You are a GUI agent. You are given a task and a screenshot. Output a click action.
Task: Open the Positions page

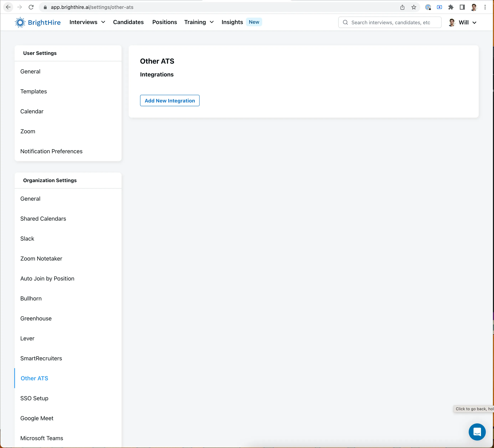[x=164, y=22]
